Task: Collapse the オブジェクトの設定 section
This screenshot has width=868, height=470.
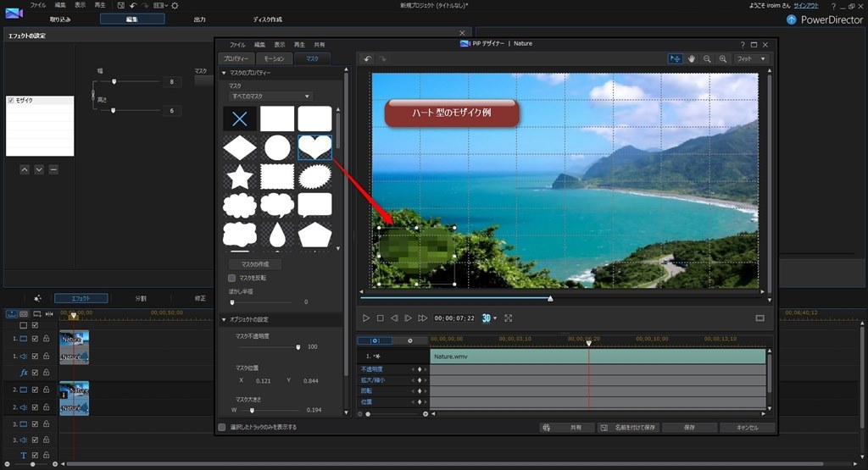Action: pos(225,319)
